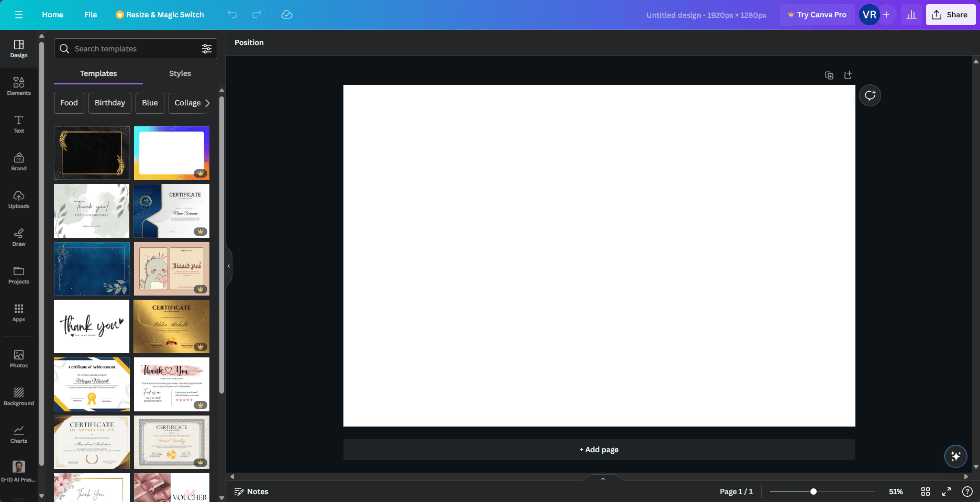Select the Text tool in sidebar
The width and height of the screenshot is (980, 502).
(19, 124)
